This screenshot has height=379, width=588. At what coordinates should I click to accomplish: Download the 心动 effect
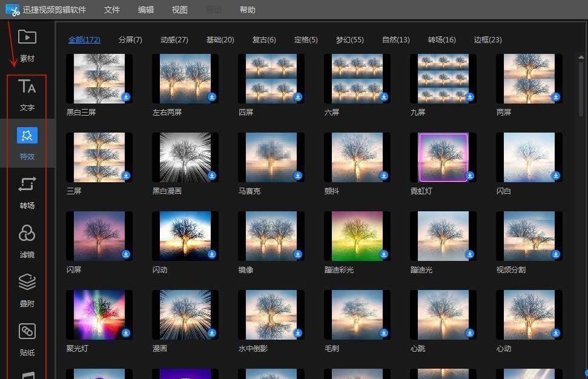point(556,333)
